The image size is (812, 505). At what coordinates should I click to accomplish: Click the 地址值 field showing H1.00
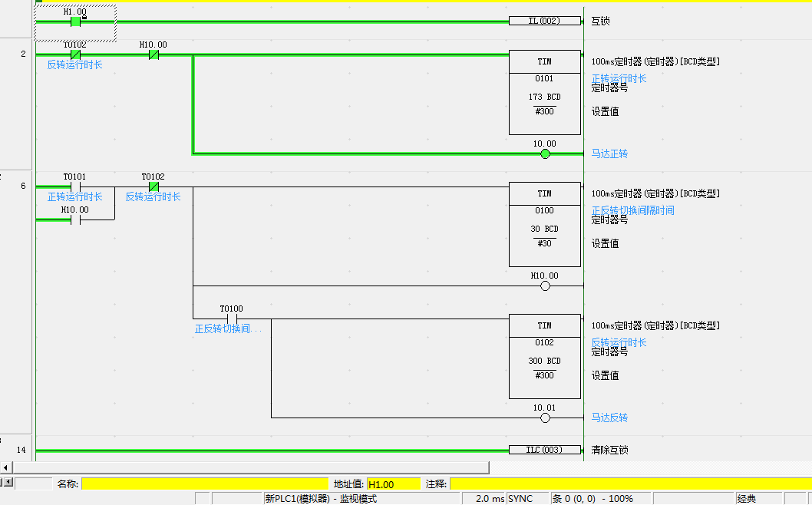(393, 484)
